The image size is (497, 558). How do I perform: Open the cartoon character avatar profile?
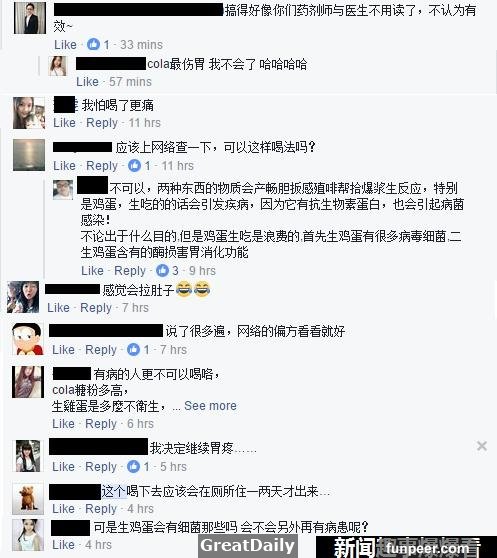pyautogui.click(x=28, y=339)
